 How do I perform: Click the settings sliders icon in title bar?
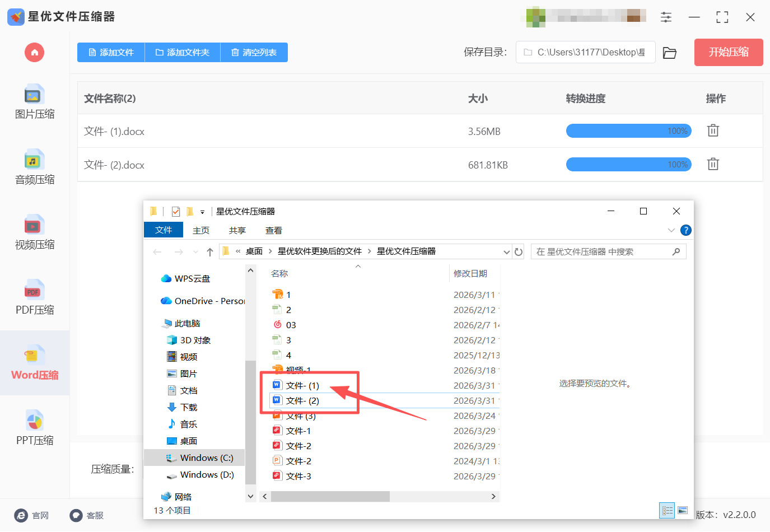pos(666,17)
